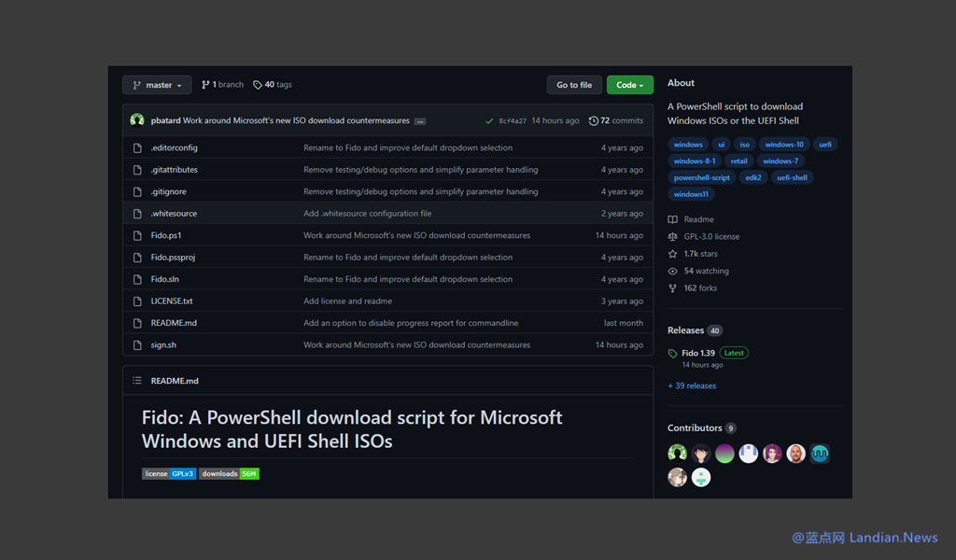Expand the green Code dropdown button
Image resolution: width=956 pixels, height=560 pixels.
(629, 85)
